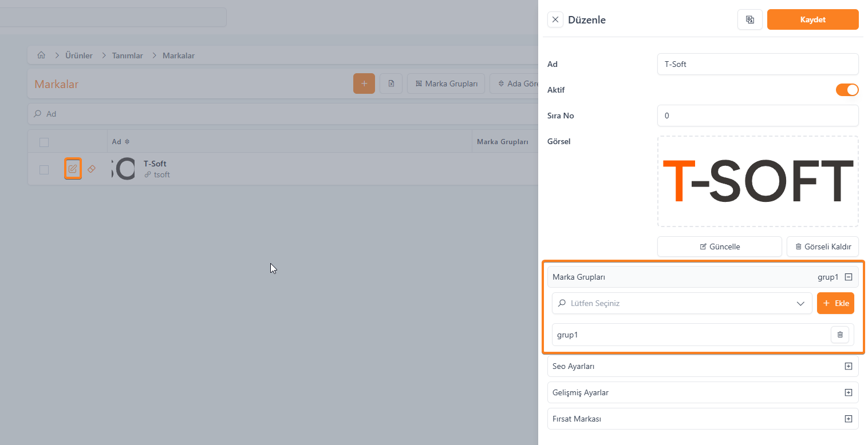Click the eraser delete icon for T-Soft
This screenshot has height=445, width=868.
click(92, 169)
